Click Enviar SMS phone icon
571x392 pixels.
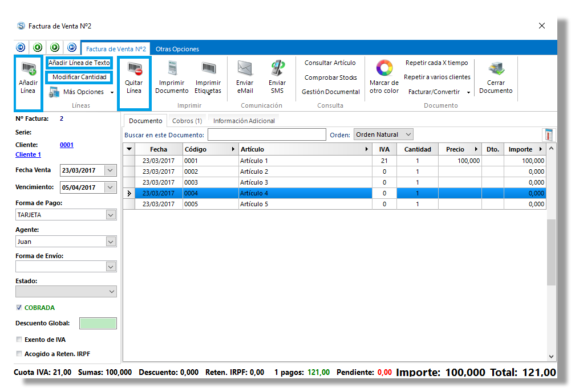[277, 68]
